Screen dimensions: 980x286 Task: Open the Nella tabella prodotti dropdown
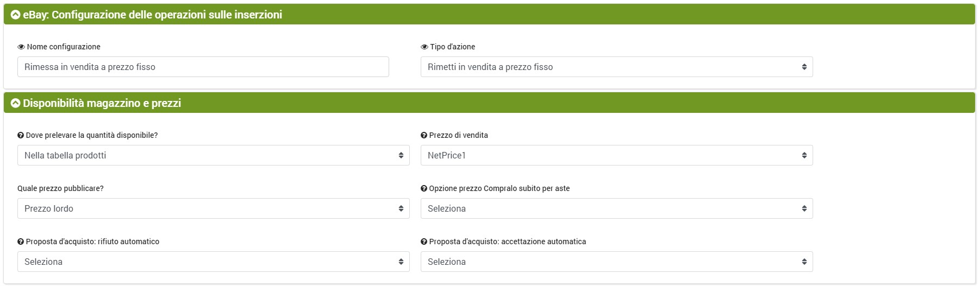(x=213, y=155)
